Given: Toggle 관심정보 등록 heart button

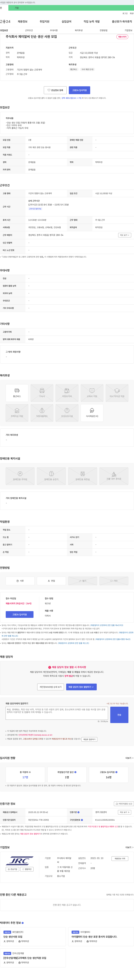Looking at the screenshot, I should [x=55, y=90].
